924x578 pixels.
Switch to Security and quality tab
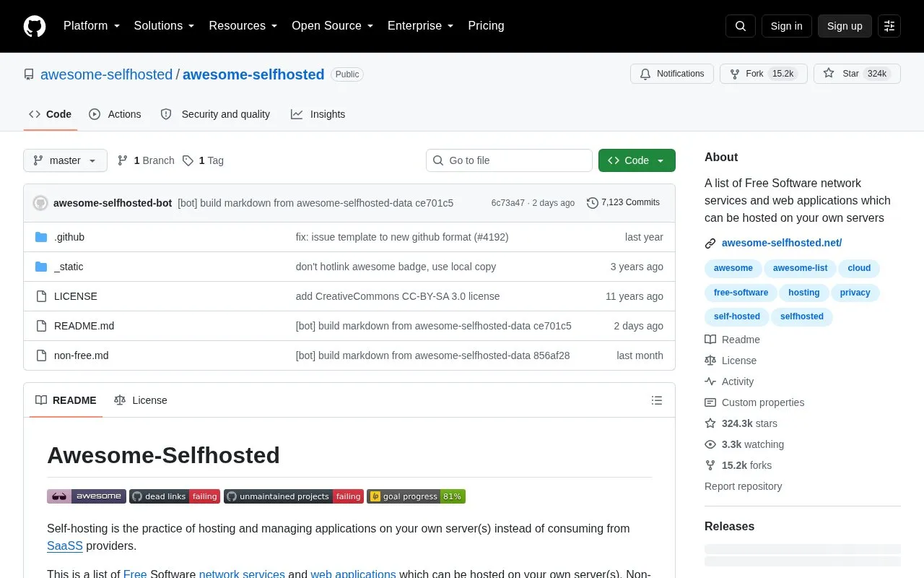[215, 114]
